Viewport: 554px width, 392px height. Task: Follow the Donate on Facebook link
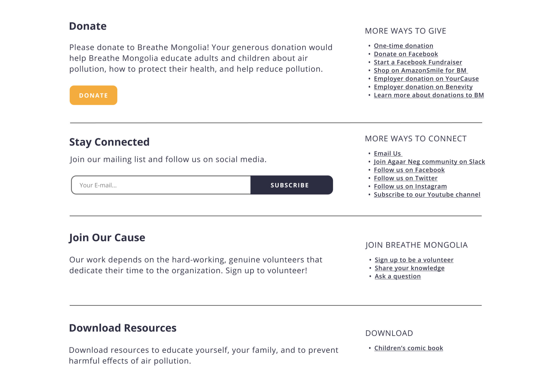pyautogui.click(x=406, y=54)
